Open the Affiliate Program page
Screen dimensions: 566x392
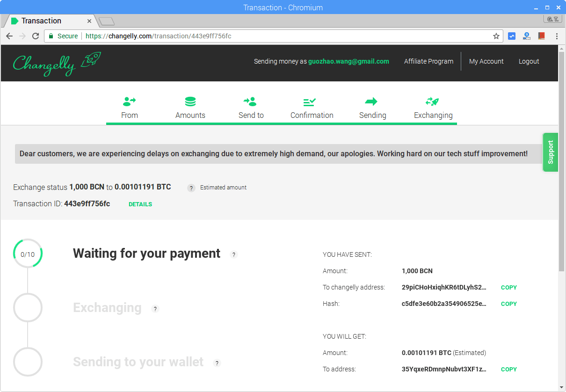tap(428, 61)
